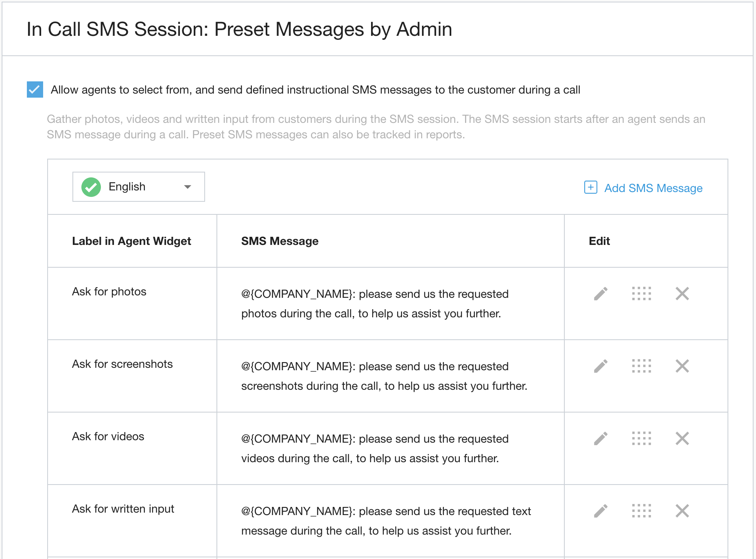The height and width of the screenshot is (559, 756).
Task: Click reorder grip on 'Ask for videos' row
Action: click(x=641, y=438)
